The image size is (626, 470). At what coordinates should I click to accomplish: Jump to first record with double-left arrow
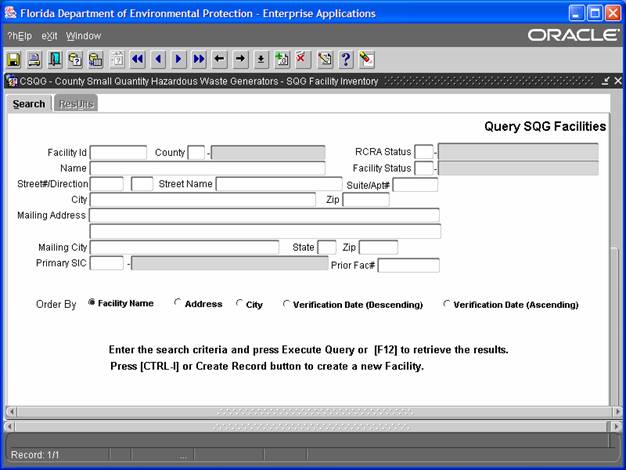point(138,59)
